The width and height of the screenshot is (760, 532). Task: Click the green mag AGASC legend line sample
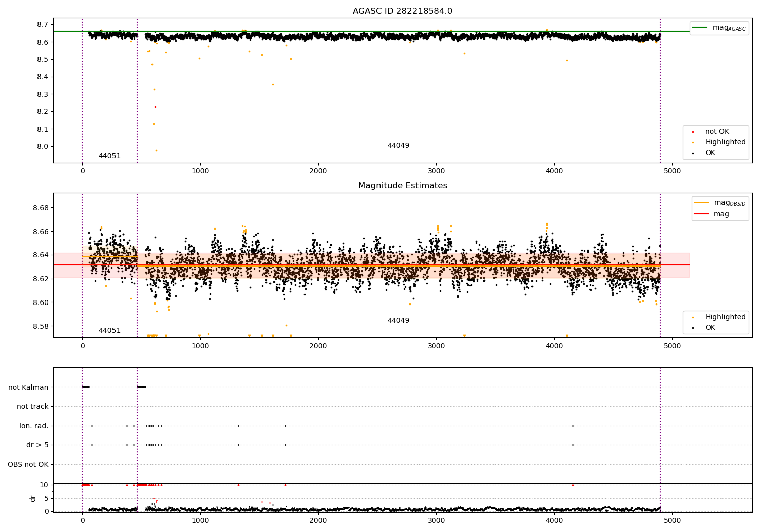pyautogui.click(x=700, y=28)
